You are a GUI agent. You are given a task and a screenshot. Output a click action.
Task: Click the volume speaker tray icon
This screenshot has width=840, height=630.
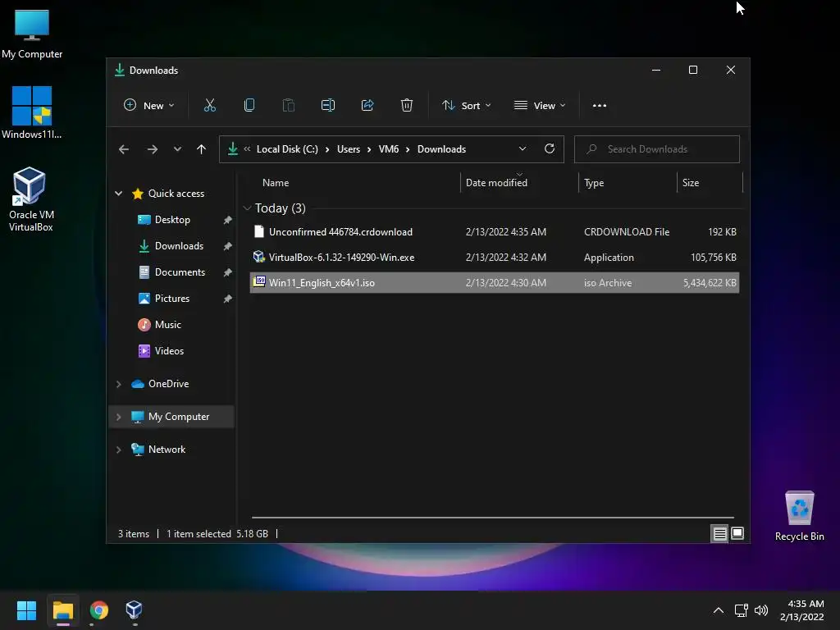[760, 610]
